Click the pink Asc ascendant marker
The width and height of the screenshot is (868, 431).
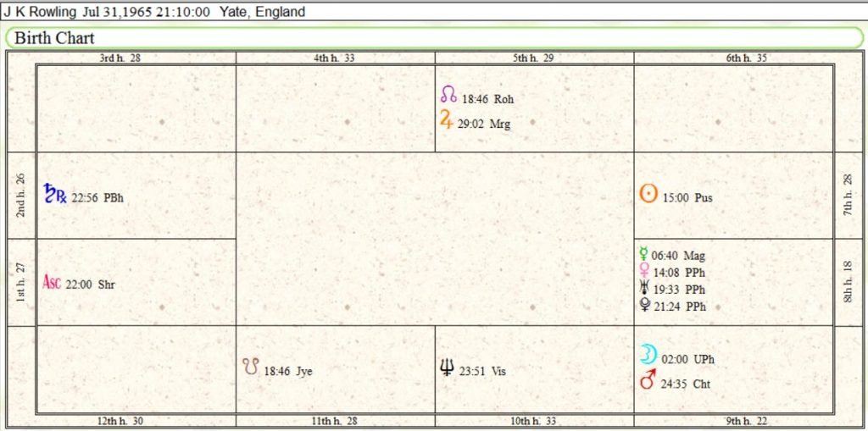tap(52, 282)
